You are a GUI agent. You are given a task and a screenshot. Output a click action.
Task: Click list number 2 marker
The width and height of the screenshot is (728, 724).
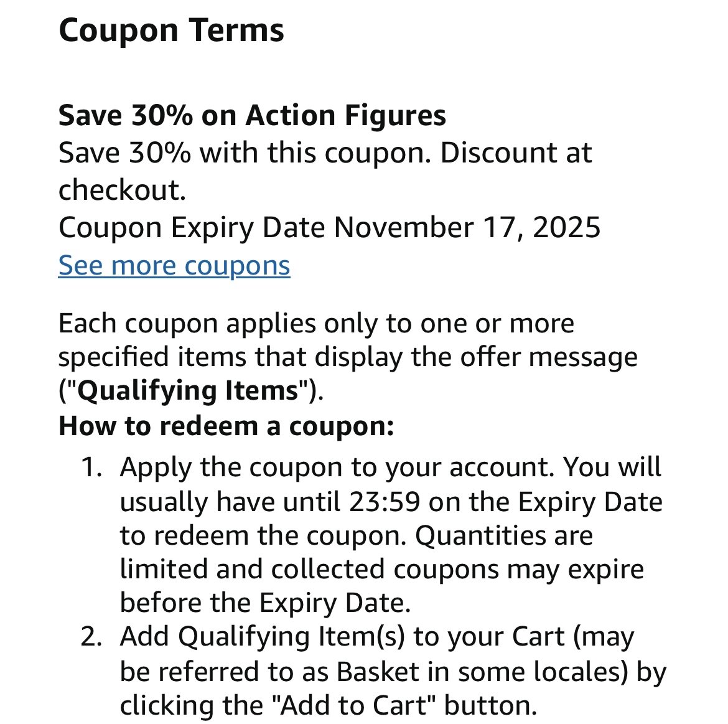tap(91, 637)
